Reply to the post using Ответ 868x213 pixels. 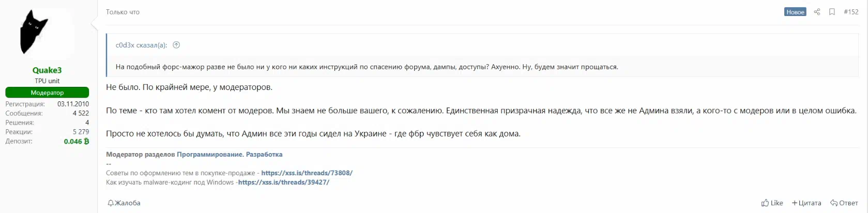(x=844, y=203)
